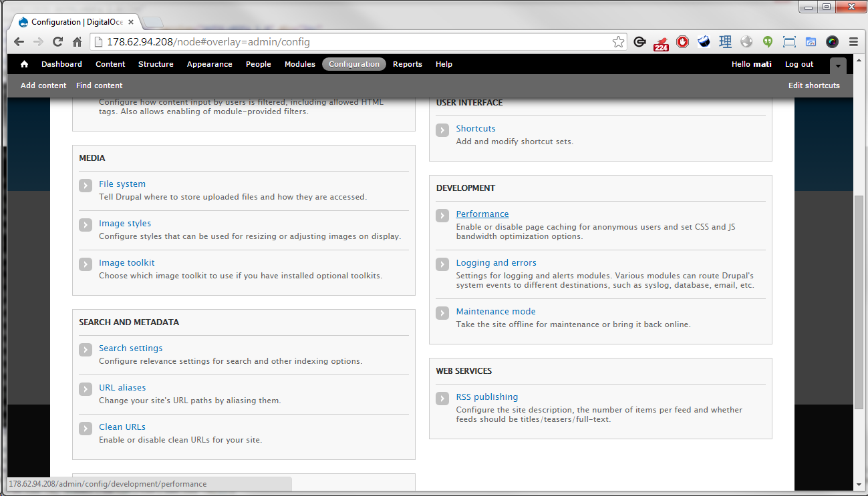
Task: Open the Content admin menu
Action: [x=110, y=64]
